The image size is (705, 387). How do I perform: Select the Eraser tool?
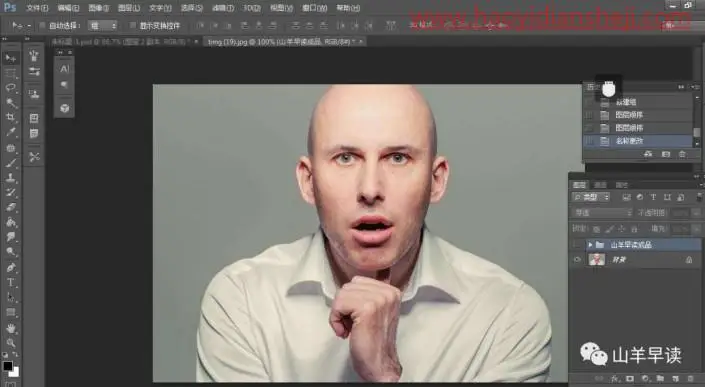[x=10, y=207]
